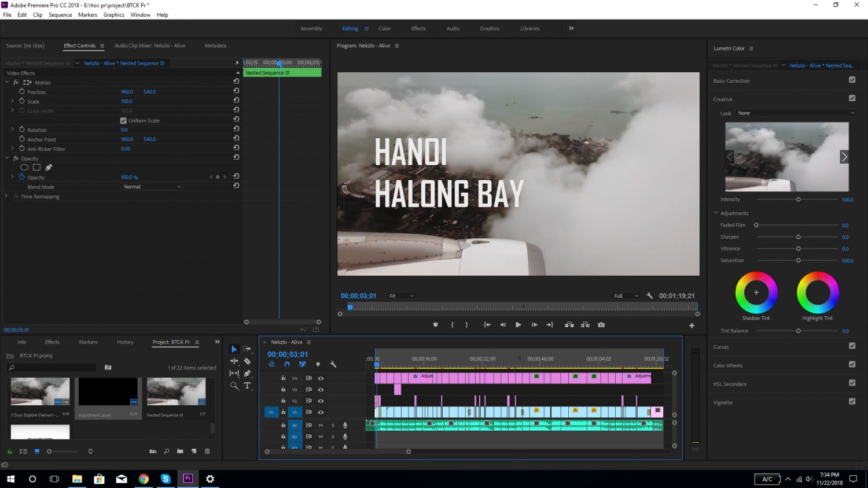Open the Look dropdown showing None
Screen dimensions: 868x488
tap(796, 113)
